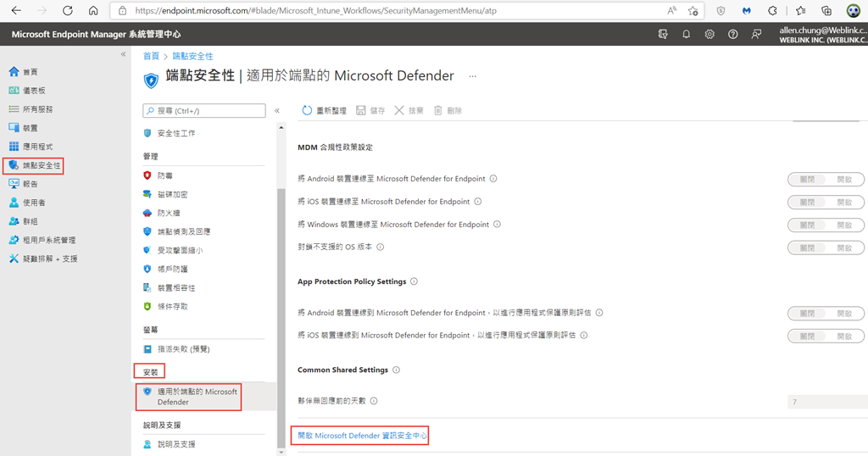868x456 pixels.
Task: Open notifications bell in top header
Action: pos(687,34)
